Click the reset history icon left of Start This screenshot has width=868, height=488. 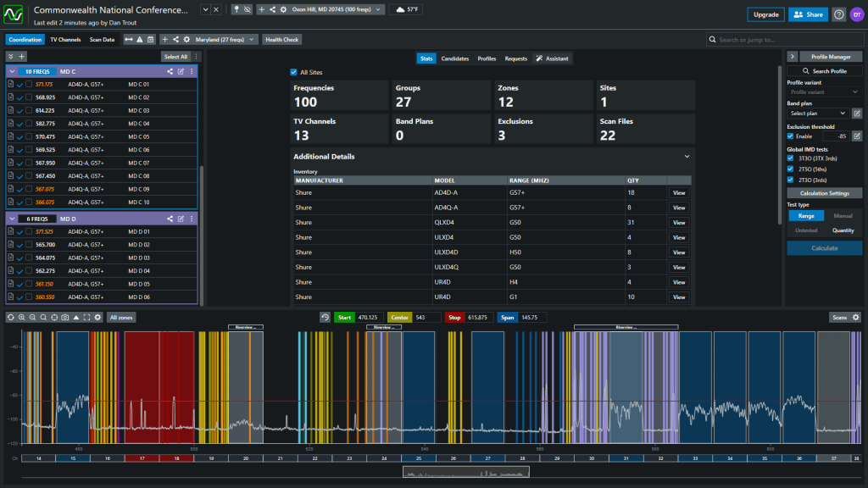tap(325, 317)
